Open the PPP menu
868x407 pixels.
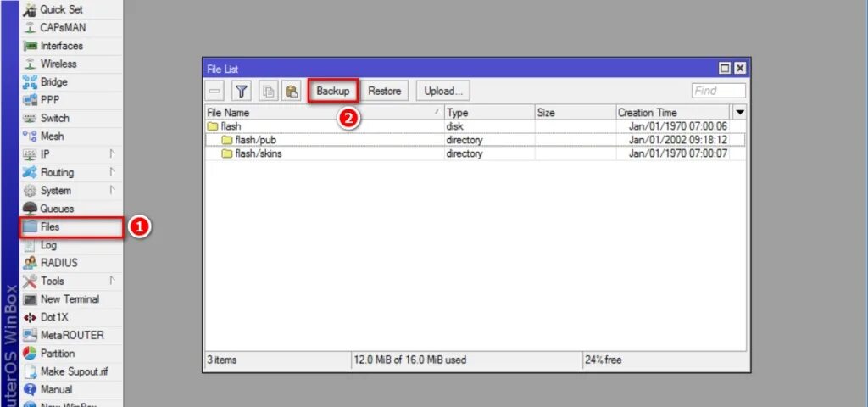click(x=71, y=100)
